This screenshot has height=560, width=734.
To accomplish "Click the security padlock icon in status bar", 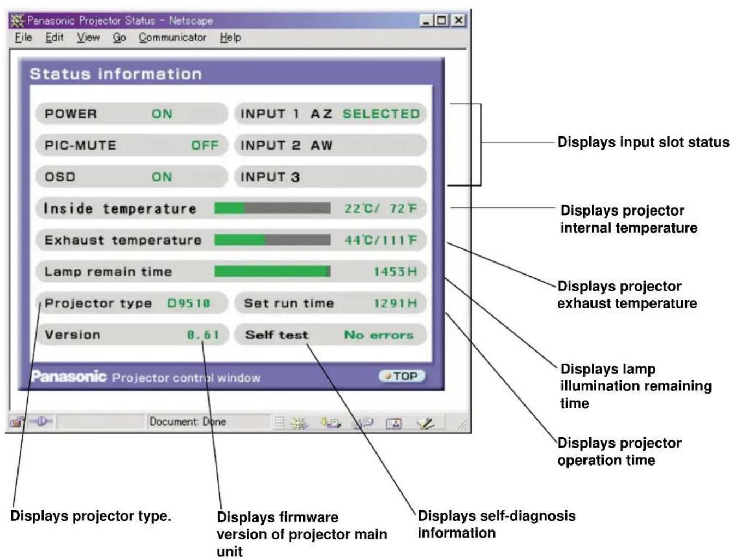I will pos(17,422).
